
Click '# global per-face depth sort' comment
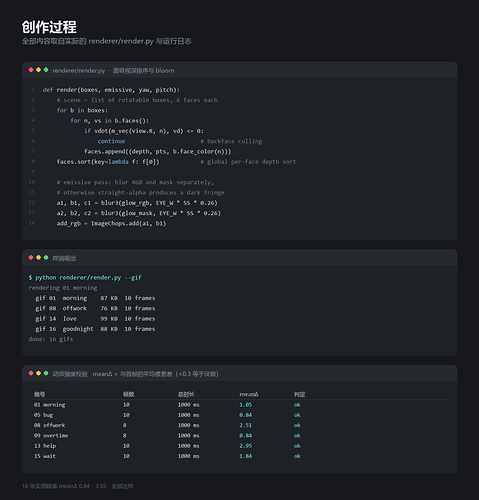(248, 162)
